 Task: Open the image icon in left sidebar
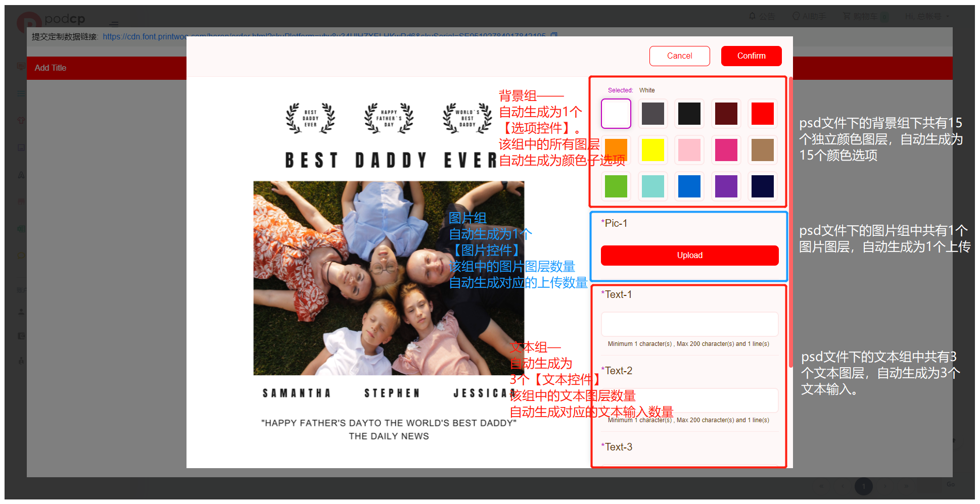[21, 147]
